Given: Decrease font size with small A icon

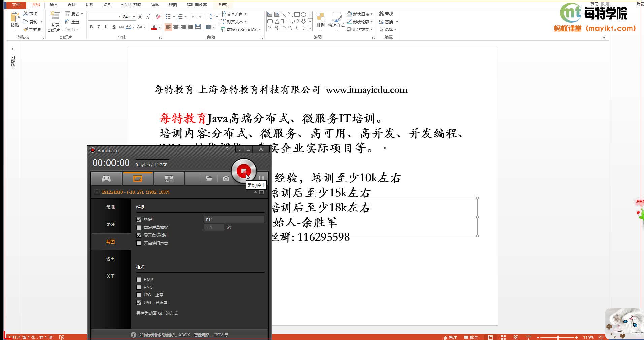Looking at the screenshot, I should [x=148, y=17].
